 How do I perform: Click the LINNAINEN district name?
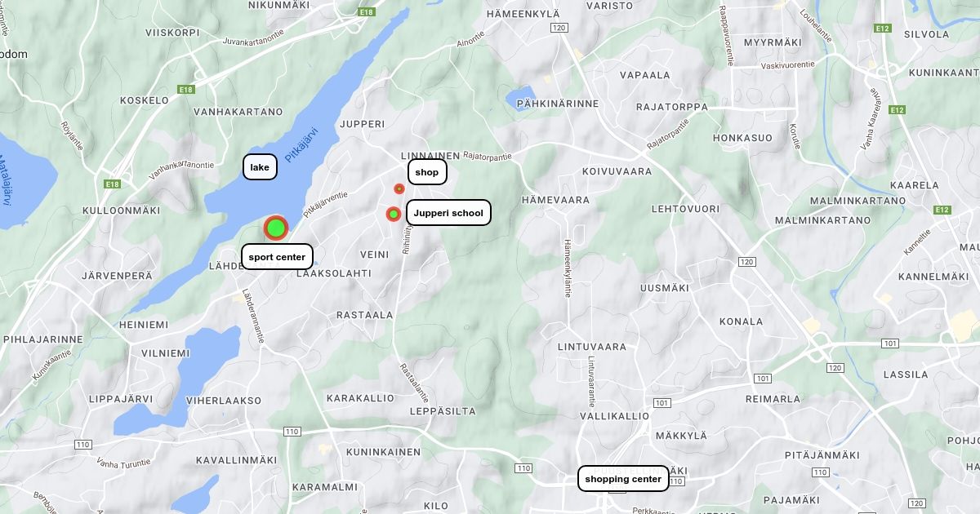click(x=430, y=156)
